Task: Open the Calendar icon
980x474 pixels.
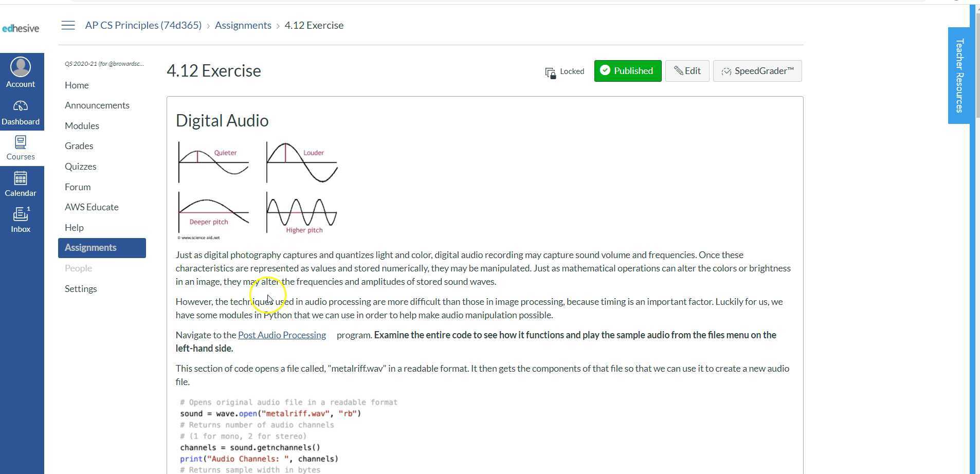Action: click(21, 178)
